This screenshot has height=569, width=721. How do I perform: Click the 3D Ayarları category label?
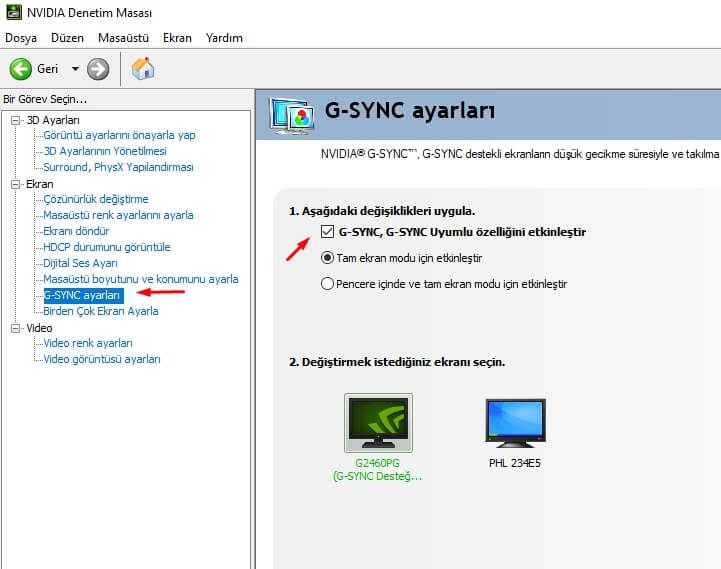pos(53,120)
